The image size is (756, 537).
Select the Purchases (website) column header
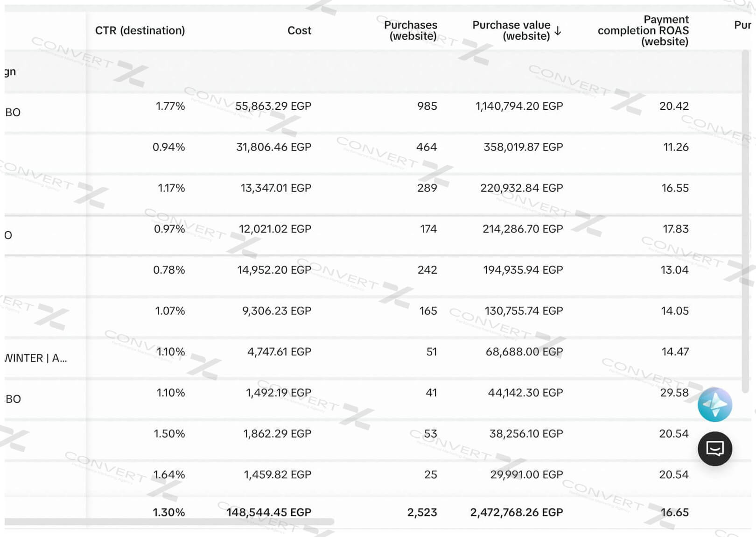(410, 30)
